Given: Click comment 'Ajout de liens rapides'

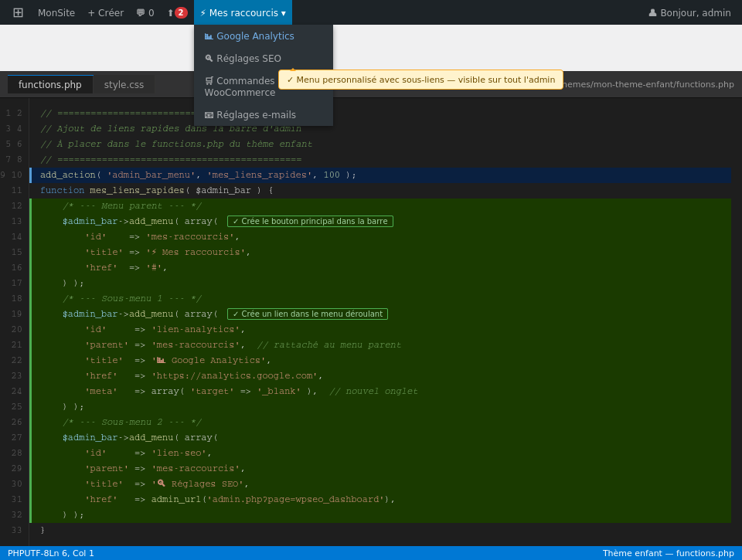Looking at the screenshot, I should [x=171, y=129].
